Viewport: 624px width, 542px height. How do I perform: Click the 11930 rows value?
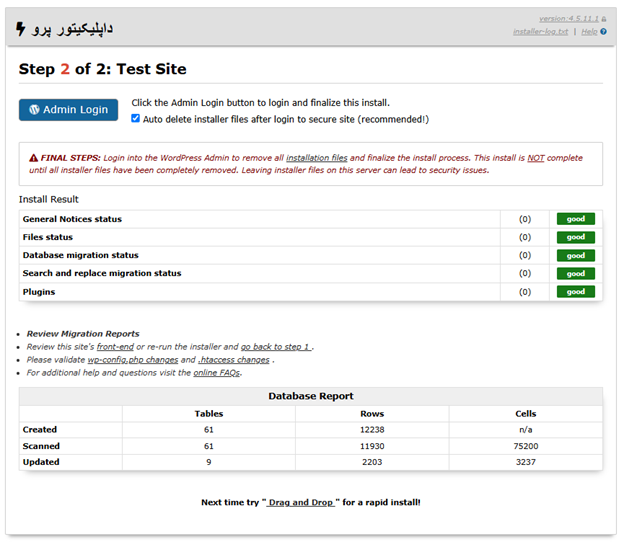point(372,446)
